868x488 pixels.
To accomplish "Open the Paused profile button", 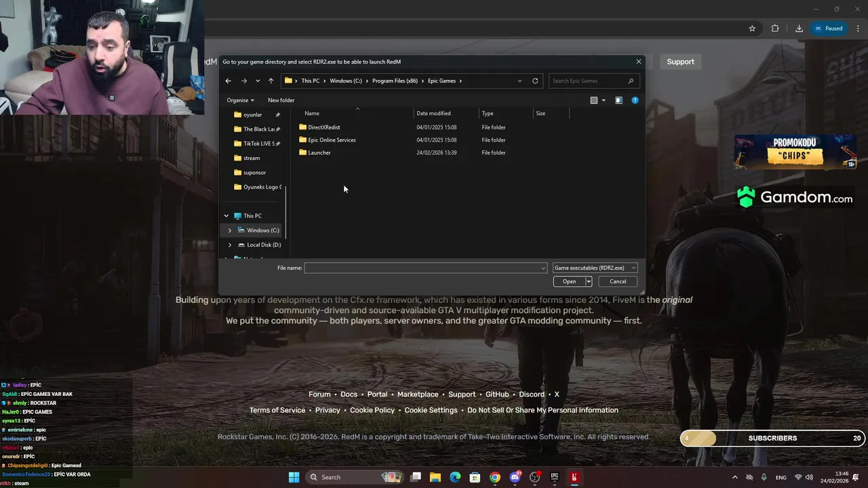I will click(x=829, y=28).
